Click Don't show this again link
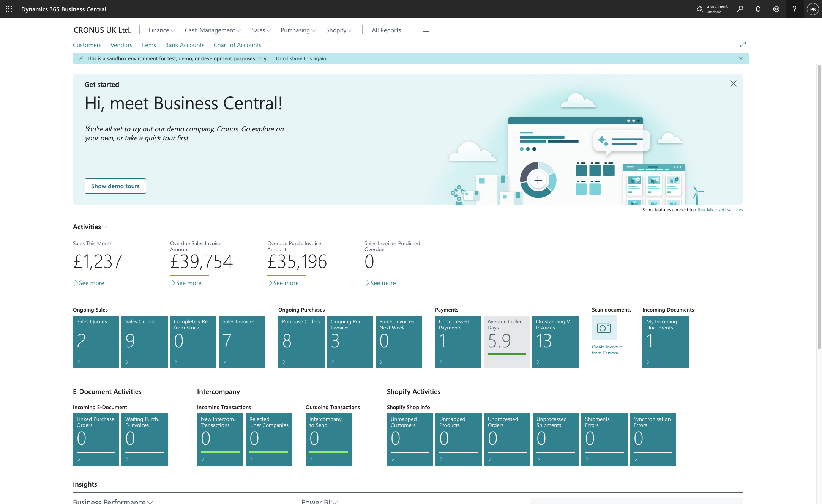The width and height of the screenshot is (822, 504). point(301,58)
